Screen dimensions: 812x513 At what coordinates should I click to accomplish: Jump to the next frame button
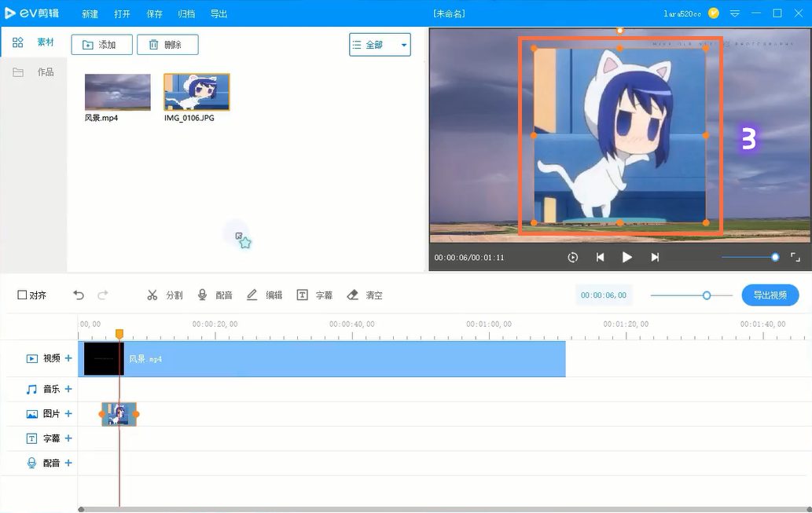pos(655,257)
